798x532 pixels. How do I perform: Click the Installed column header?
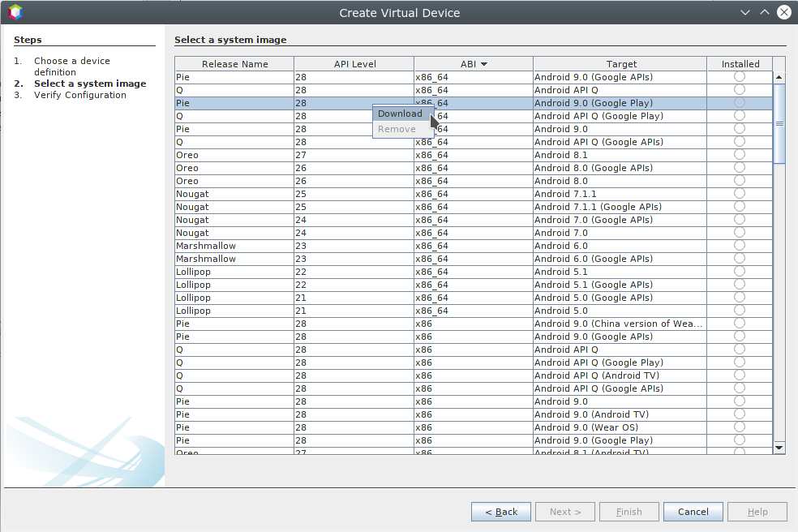click(x=740, y=64)
